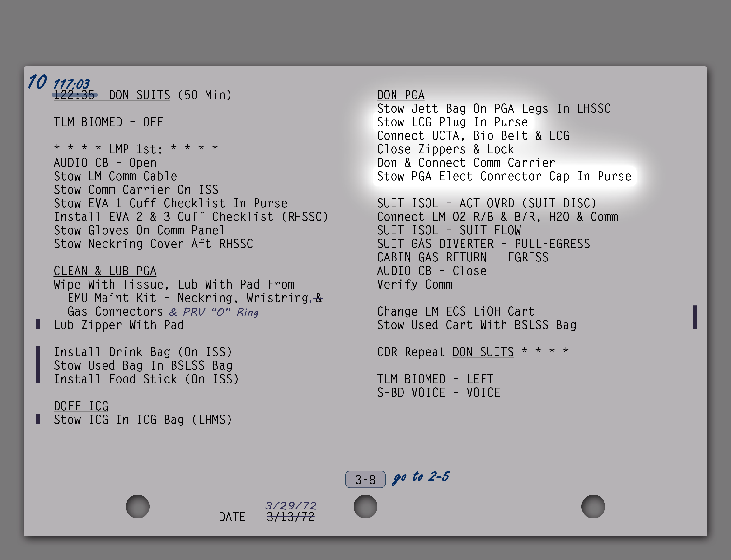Click the underlined DOFF ICG heading
The width and height of the screenshot is (731, 560).
pyautogui.click(x=81, y=406)
